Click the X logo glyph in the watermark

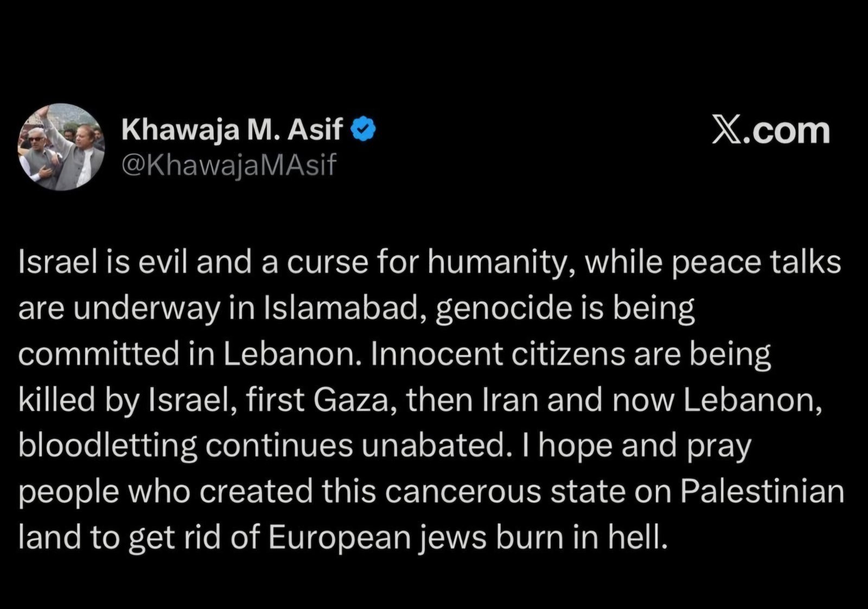point(726,131)
